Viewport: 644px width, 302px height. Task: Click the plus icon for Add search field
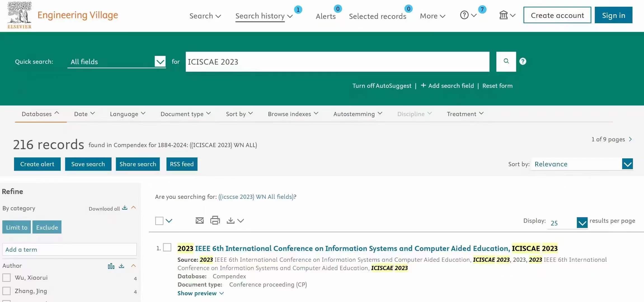click(x=423, y=85)
